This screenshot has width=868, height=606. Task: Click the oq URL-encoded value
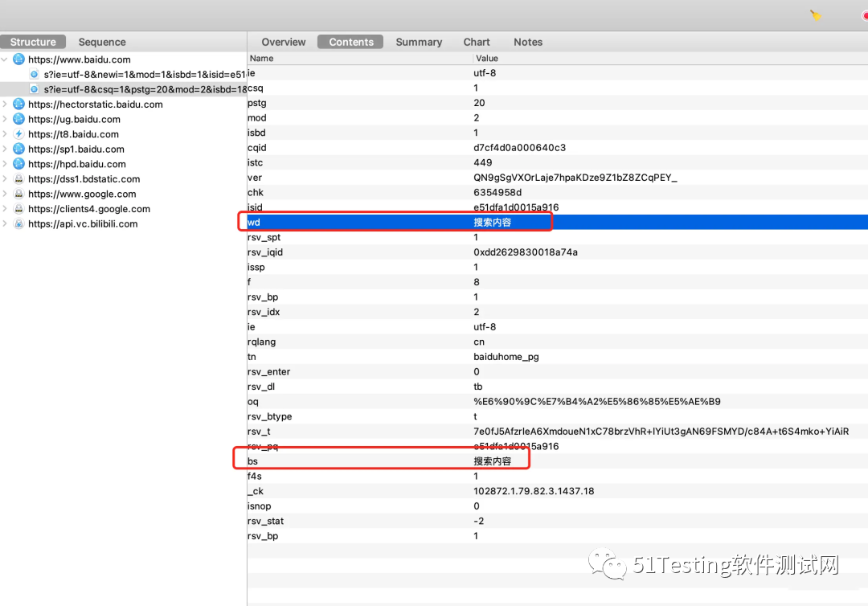tap(596, 402)
